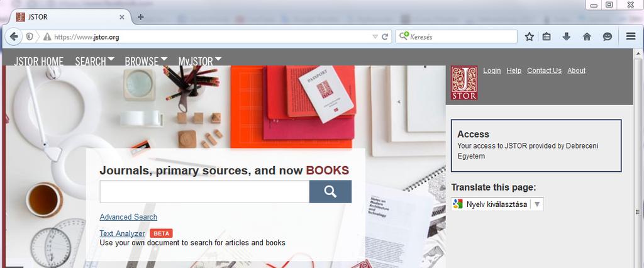The width and height of the screenshot is (644, 268).
Task: Open the chat smiley icon in toolbar
Action: click(x=608, y=36)
